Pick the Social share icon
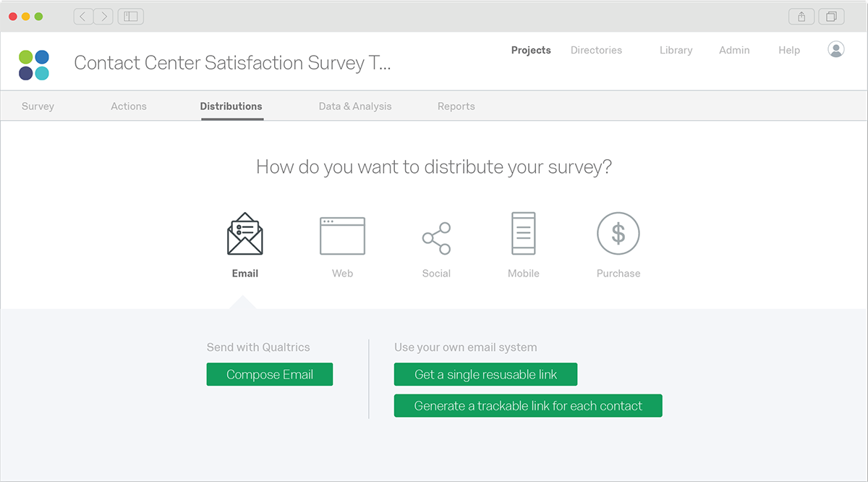The height and width of the screenshot is (482, 868). tap(436, 238)
